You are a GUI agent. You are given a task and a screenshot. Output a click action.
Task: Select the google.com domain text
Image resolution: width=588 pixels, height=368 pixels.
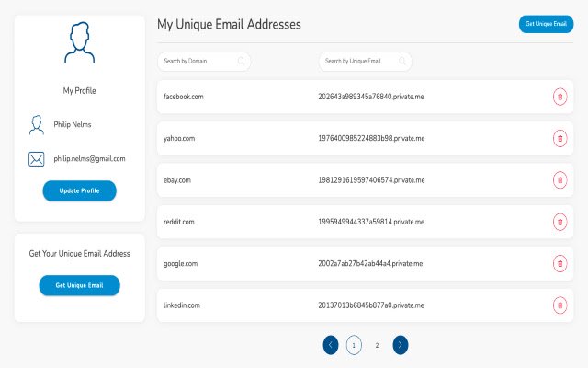[x=180, y=263]
